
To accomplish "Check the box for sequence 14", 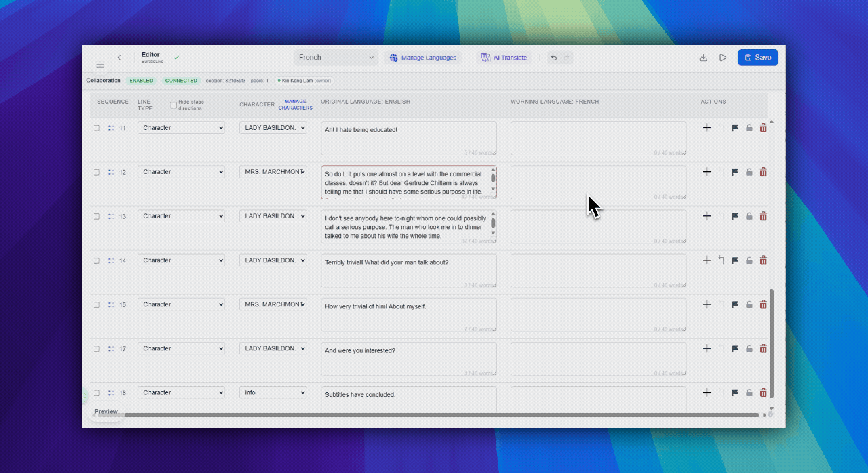I will click(96, 260).
